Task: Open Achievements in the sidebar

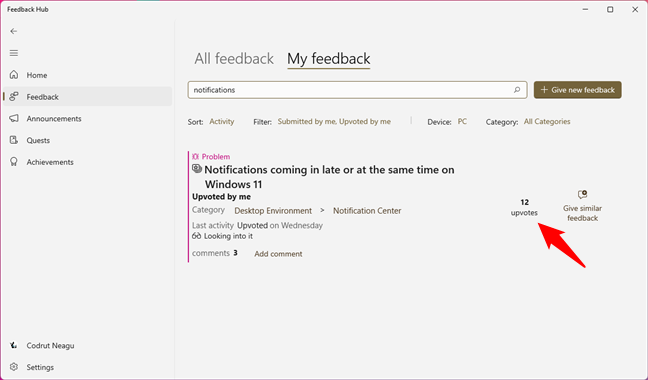Action: point(87,162)
